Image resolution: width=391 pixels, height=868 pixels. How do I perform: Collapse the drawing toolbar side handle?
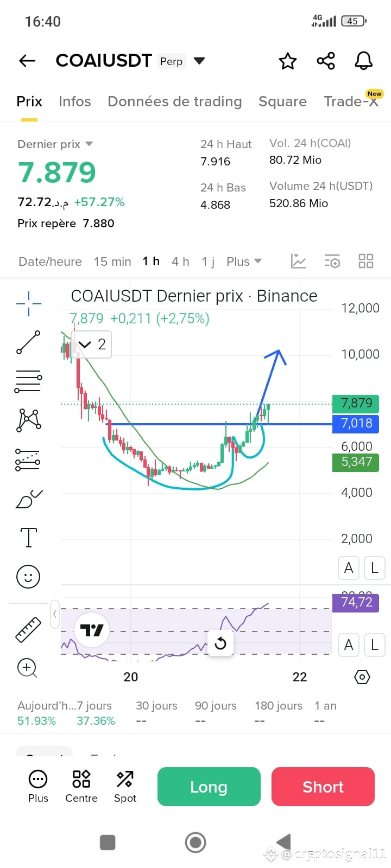(x=55, y=614)
